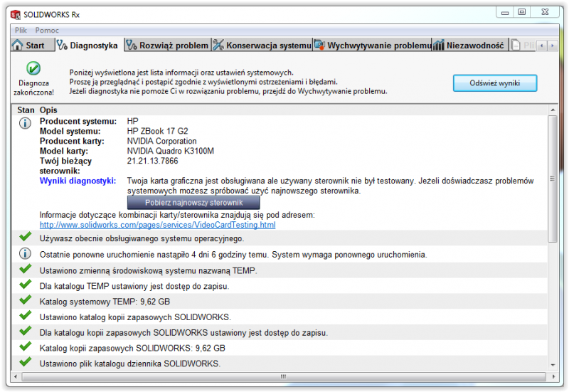The width and height of the screenshot is (569, 392).
Task: Click the info icon beside Producent systemu
Action: coord(25,123)
